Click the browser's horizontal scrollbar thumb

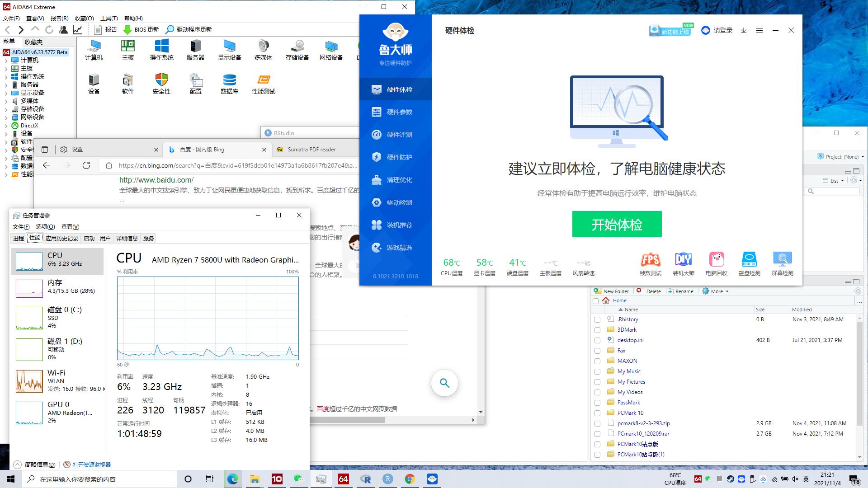tap(347, 420)
